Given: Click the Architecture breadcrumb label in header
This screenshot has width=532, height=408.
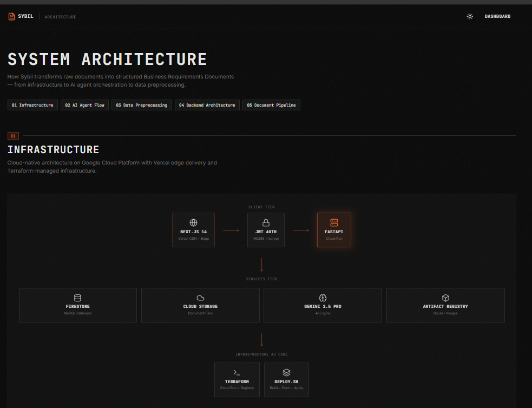Looking at the screenshot, I should pos(60,17).
